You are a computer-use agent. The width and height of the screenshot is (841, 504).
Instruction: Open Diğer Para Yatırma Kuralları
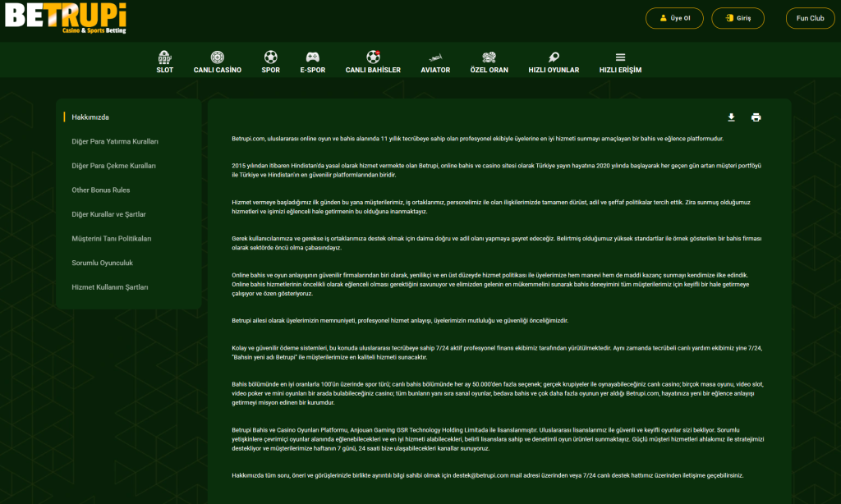[115, 141]
